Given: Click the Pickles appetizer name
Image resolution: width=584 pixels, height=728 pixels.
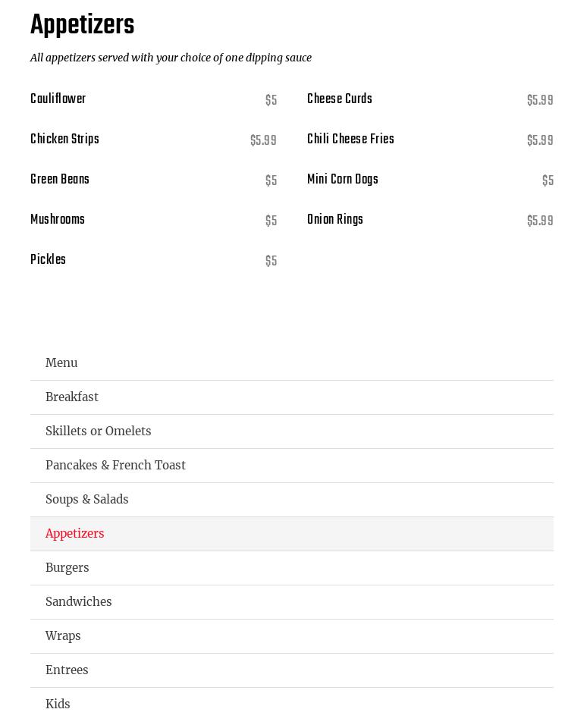Looking at the screenshot, I should click(48, 261).
